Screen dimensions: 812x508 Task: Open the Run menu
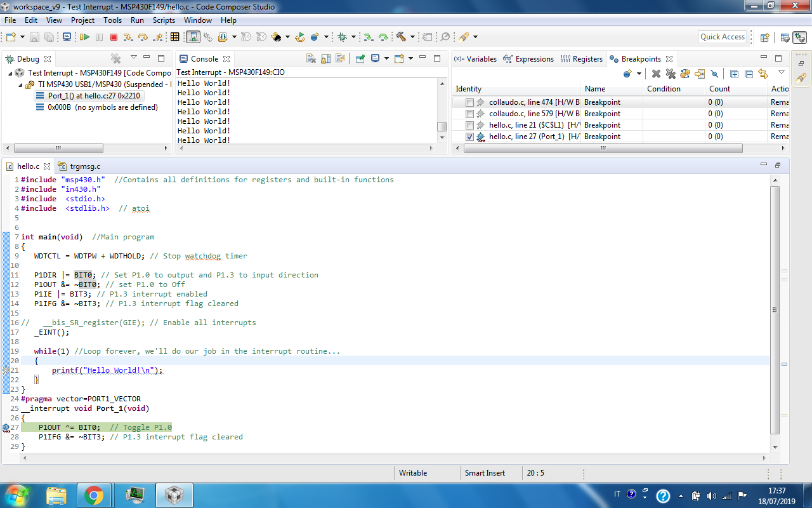(x=137, y=20)
